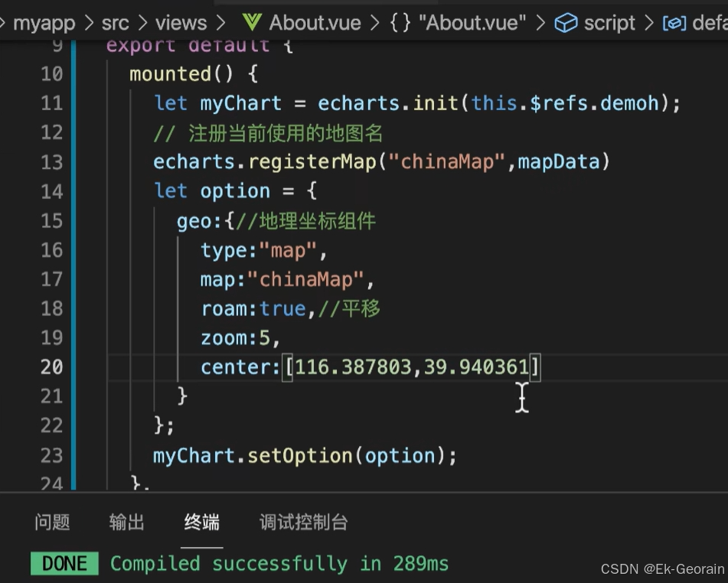The height and width of the screenshot is (583, 728).
Task: Click the package cube icon before script
Action: point(566,22)
